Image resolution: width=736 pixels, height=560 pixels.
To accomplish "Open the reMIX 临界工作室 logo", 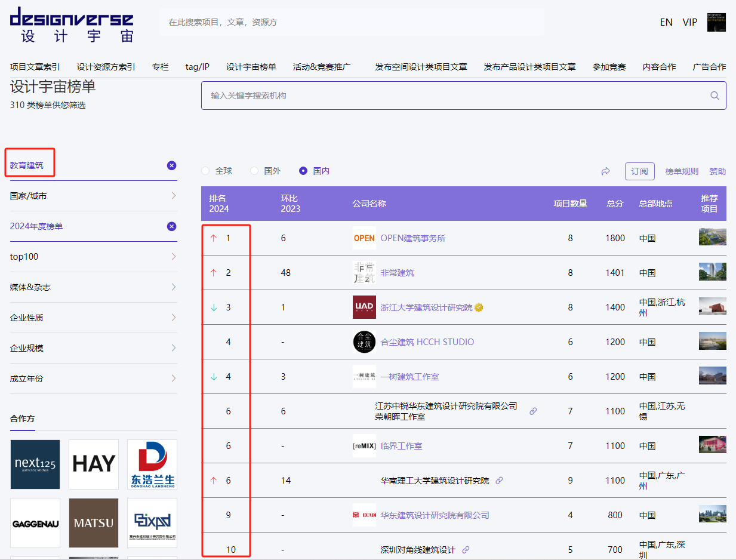I will tap(364, 446).
